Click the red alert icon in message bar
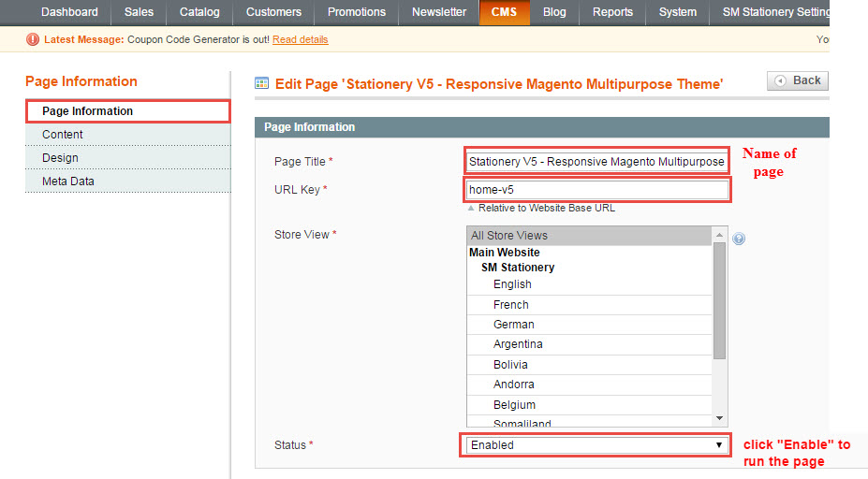 [x=33, y=39]
